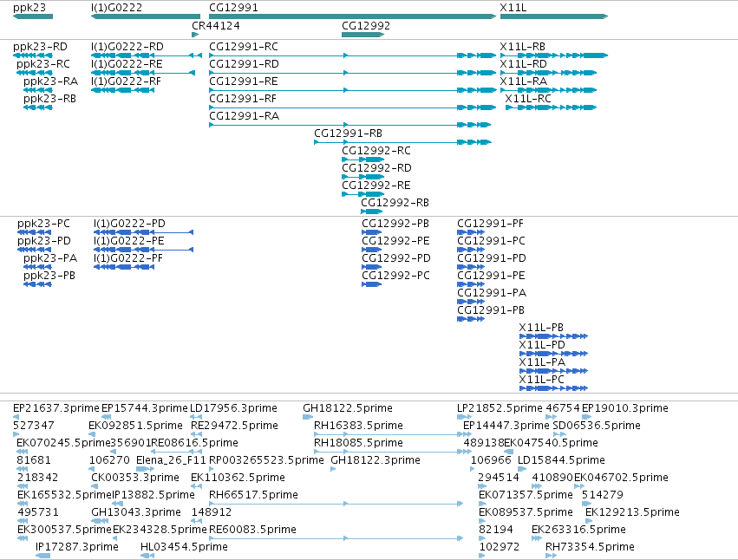Select transcript CG12991-RC

click(x=353, y=55)
